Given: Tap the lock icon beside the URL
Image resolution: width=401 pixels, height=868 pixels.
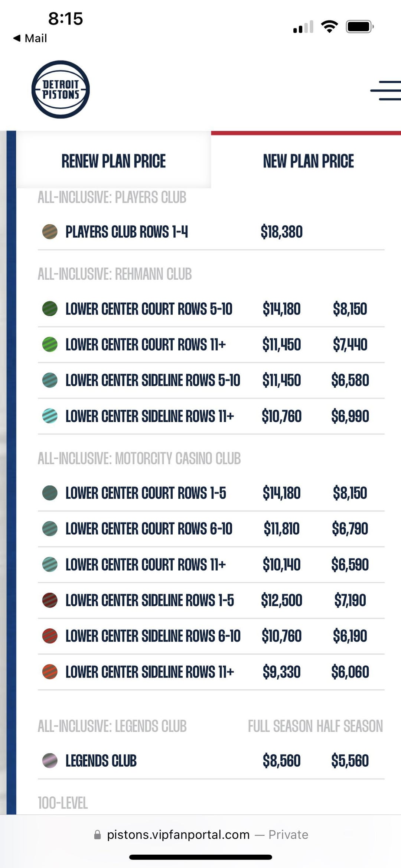Looking at the screenshot, I should pos(97,835).
